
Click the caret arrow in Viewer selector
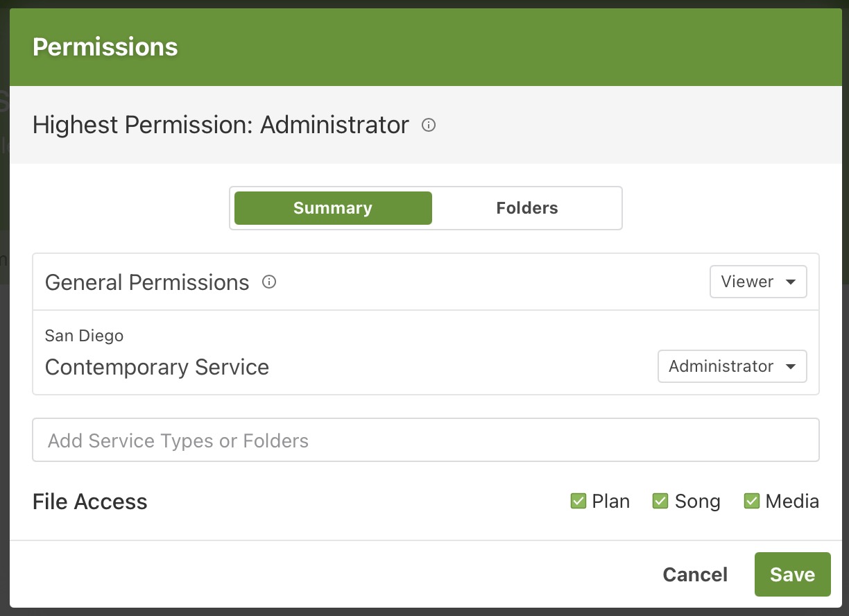tap(790, 282)
